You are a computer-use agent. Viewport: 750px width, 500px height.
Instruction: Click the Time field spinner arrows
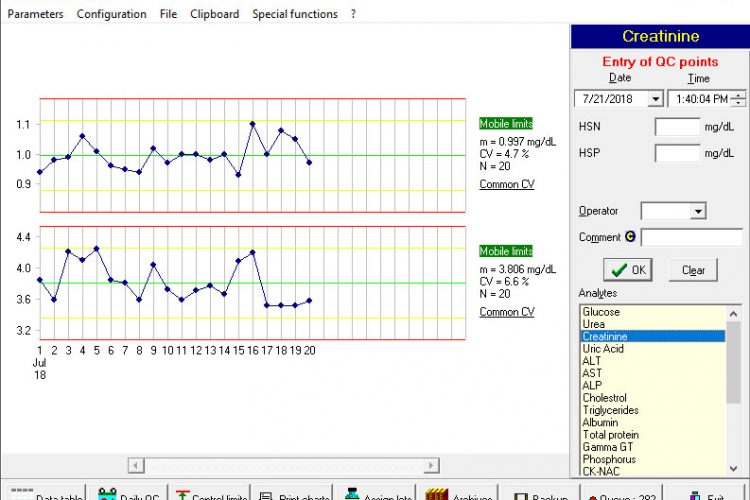click(x=738, y=99)
